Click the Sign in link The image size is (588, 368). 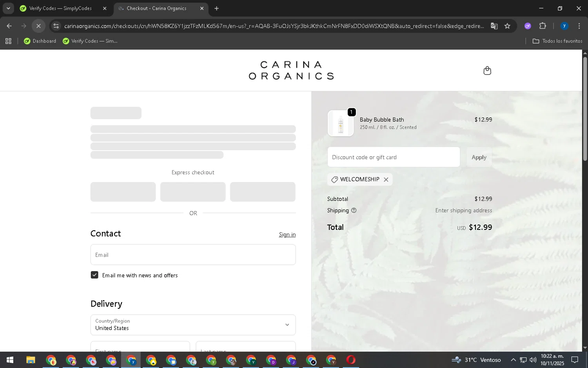pos(287,235)
